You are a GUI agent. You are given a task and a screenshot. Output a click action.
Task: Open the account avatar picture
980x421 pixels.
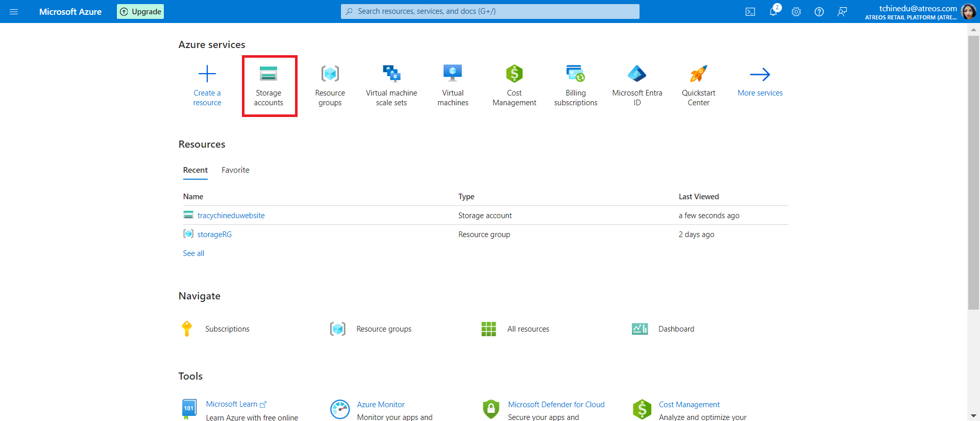pyautogui.click(x=968, y=11)
